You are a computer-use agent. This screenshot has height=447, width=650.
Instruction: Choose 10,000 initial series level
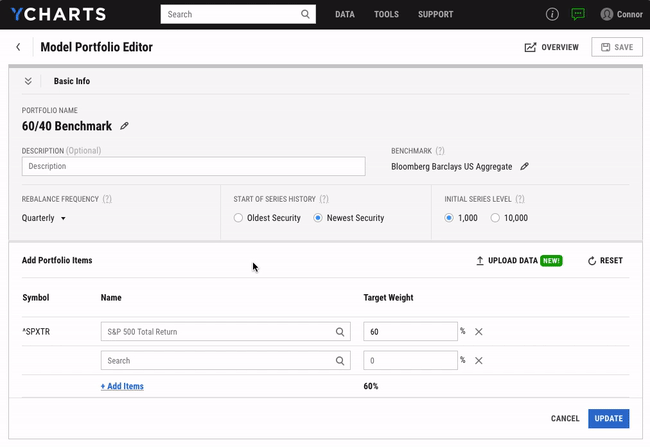[495, 218]
